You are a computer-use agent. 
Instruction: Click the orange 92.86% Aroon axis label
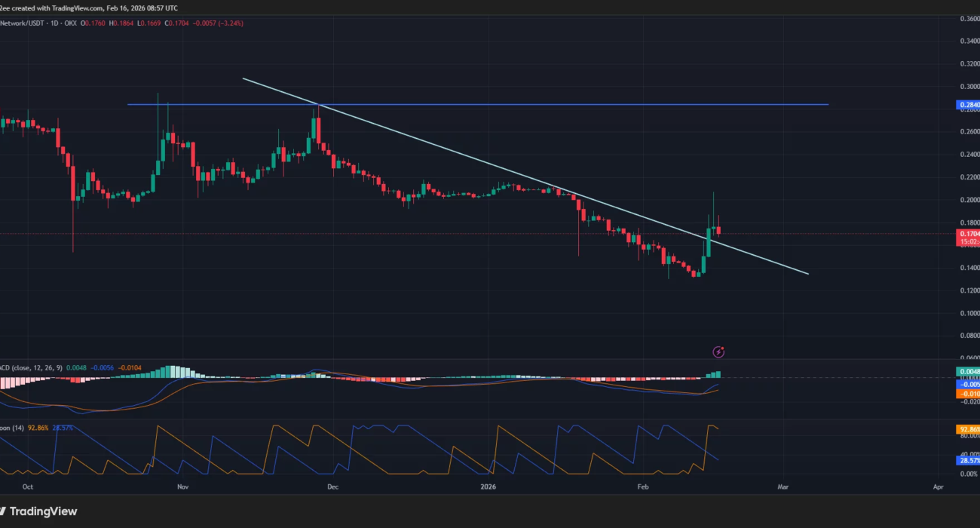pyautogui.click(x=968, y=430)
